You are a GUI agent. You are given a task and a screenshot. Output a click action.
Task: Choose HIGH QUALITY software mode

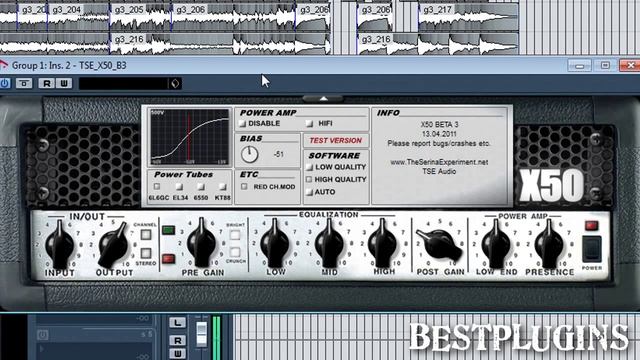coord(309,179)
